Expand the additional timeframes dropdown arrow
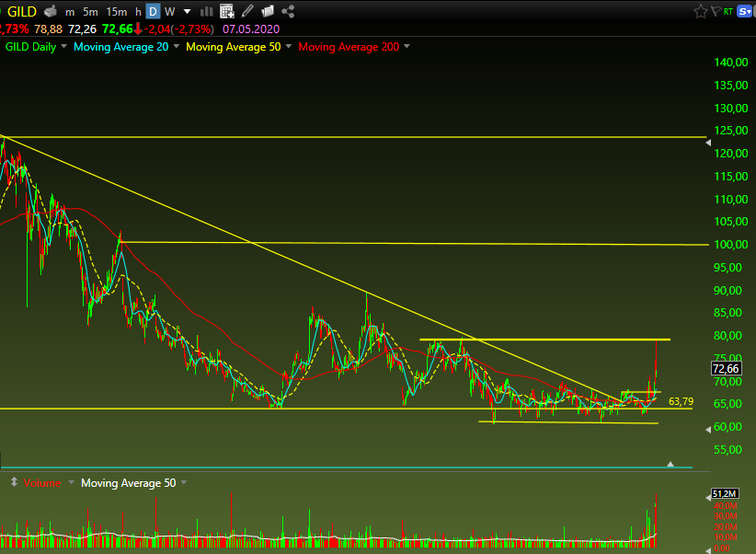 [187, 12]
